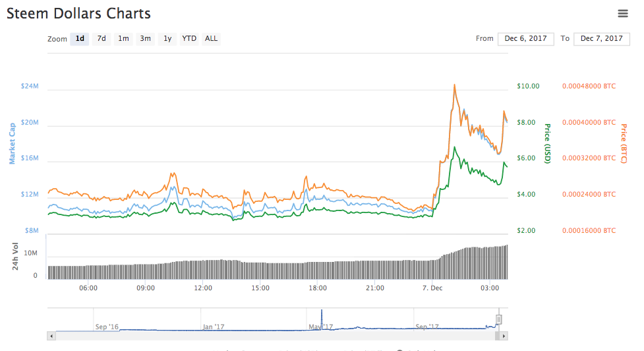Viewport: 644px width, 351px height.
Task: Click the $4.00 USD price label
Action: tap(526, 194)
